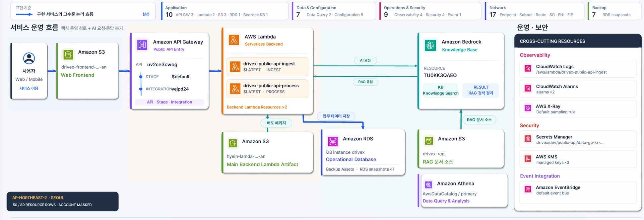
Task: Click RDS snapshots ×7 text
Action: coord(377,169)
